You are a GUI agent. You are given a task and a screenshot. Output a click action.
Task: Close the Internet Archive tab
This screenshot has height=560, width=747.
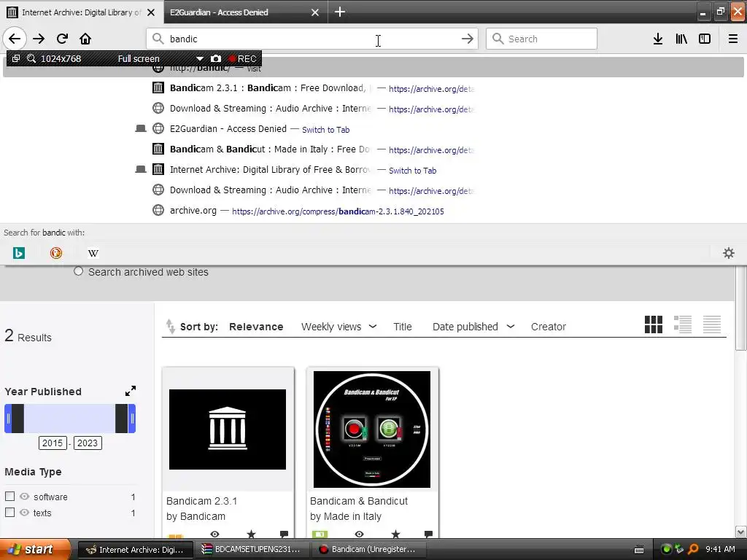151,12
